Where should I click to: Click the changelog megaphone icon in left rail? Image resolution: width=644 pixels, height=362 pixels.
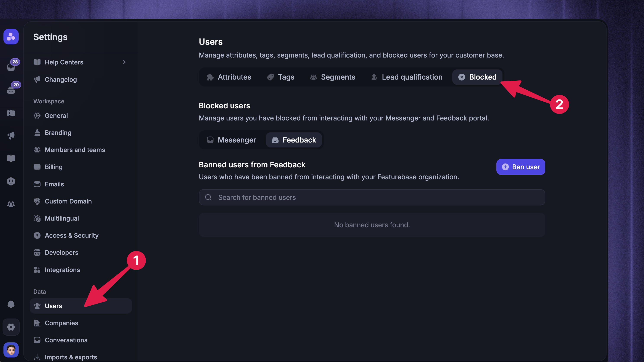click(x=11, y=136)
